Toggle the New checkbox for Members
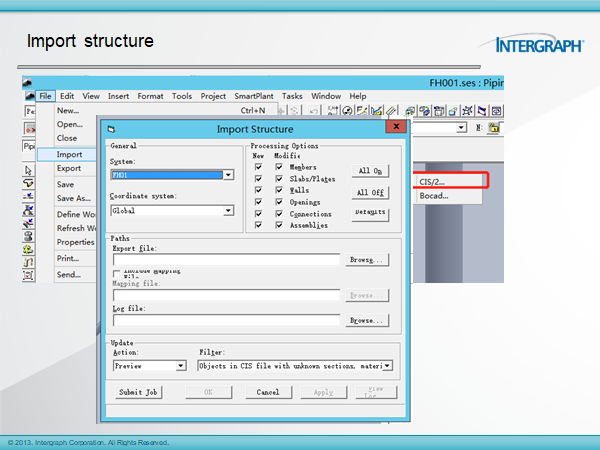Image resolution: width=600 pixels, height=450 pixels. 259,167
